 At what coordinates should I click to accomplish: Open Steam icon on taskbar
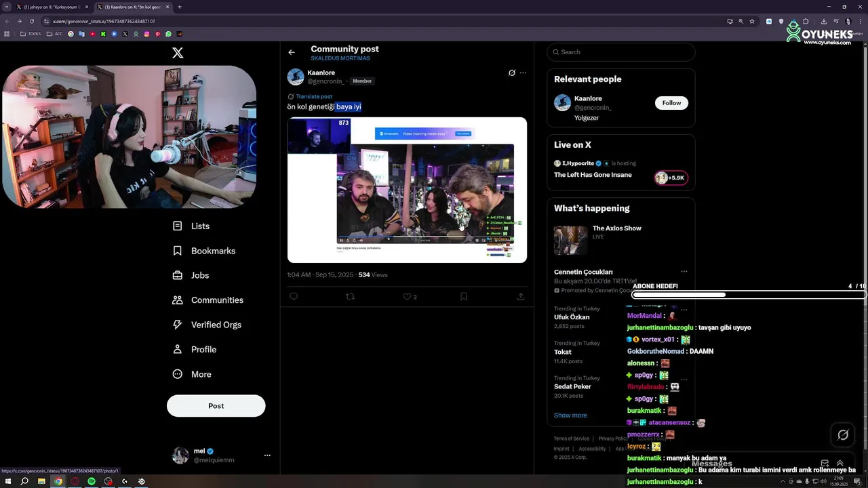[x=141, y=481]
